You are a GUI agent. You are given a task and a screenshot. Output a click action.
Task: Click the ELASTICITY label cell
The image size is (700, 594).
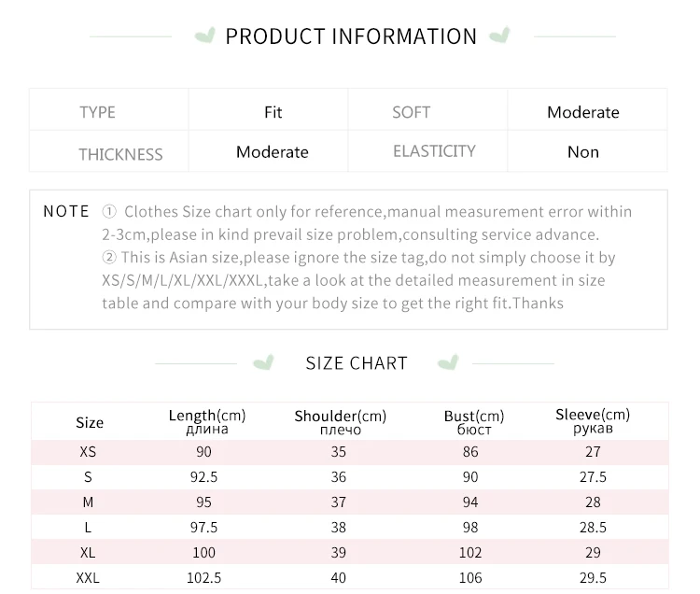click(434, 151)
